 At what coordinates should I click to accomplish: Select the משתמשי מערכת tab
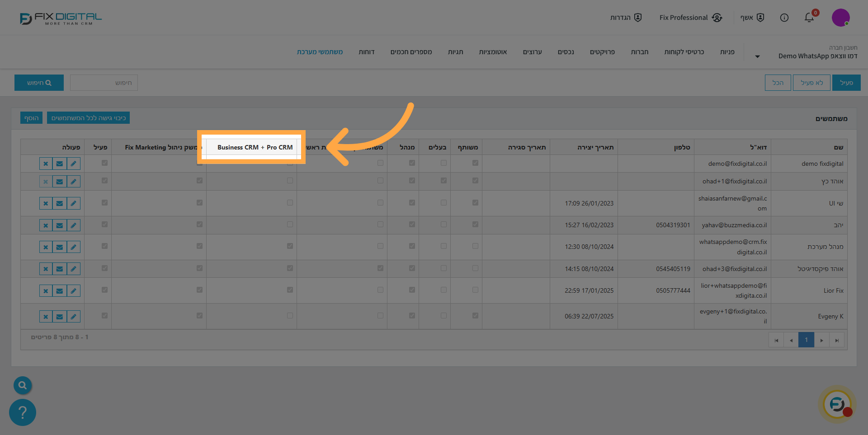click(320, 52)
